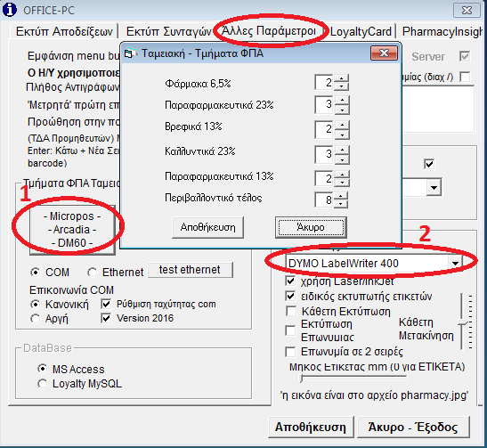487x448 pixels.
Task: Click the test ethernet button
Action: pyautogui.click(x=190, y=270)
